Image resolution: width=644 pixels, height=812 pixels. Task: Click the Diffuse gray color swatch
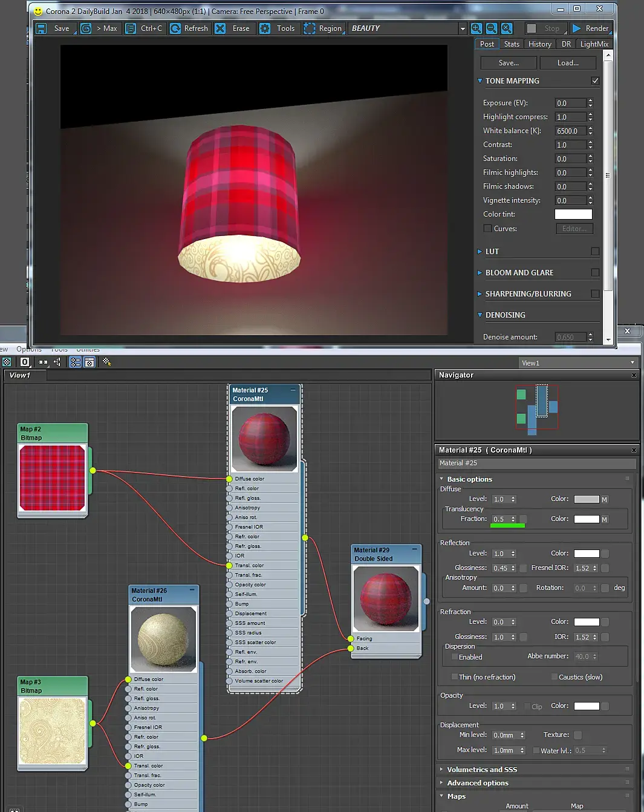pyautogui.click(x=587, y=499)
